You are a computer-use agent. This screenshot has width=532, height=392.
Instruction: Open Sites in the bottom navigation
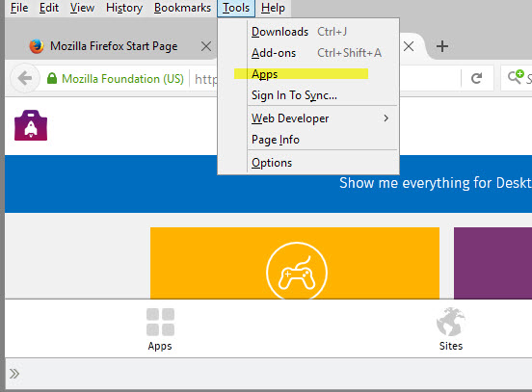pos(451,329)
